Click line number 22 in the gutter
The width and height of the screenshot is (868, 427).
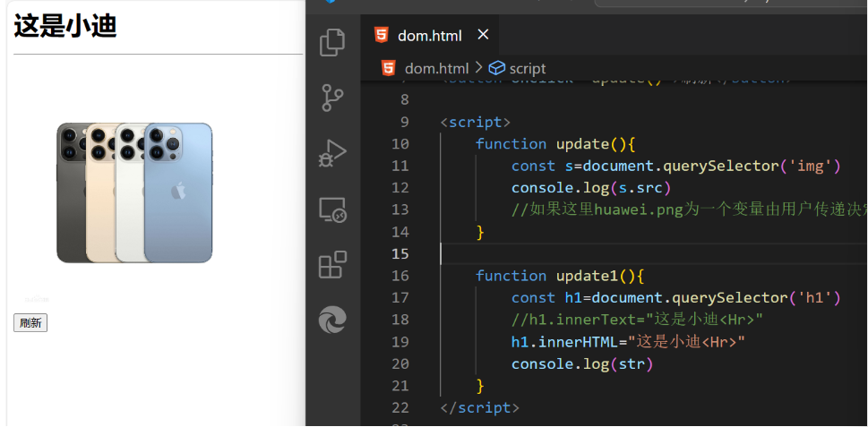(x=400, y=407)
